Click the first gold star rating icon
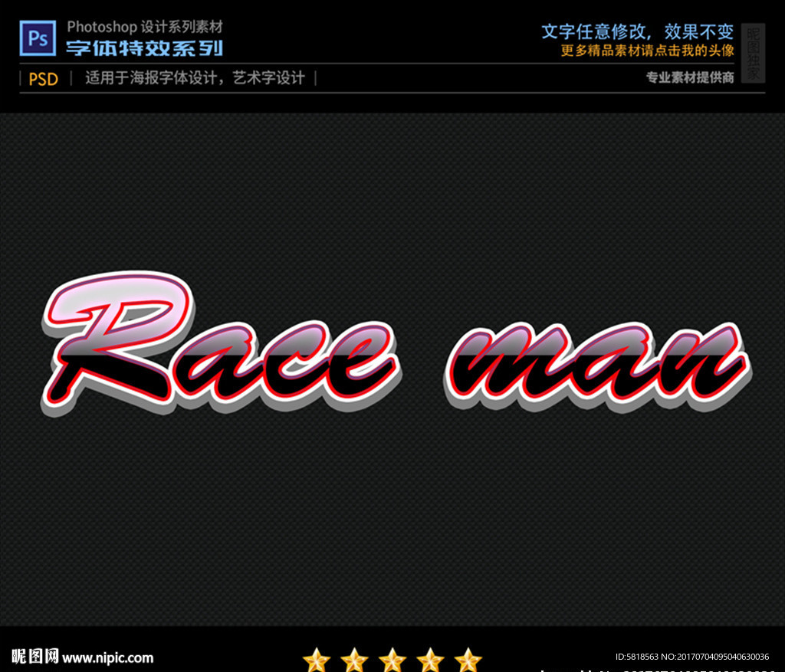This screenshot has height=672, width=785. (x=317, y=660)
